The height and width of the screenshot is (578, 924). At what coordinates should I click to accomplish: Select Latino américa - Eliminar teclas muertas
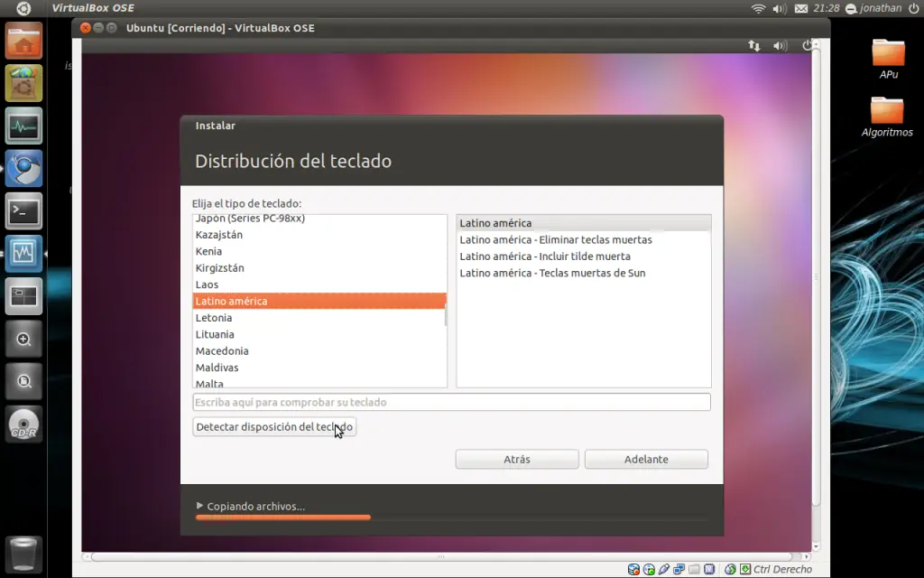click(584, 239)
